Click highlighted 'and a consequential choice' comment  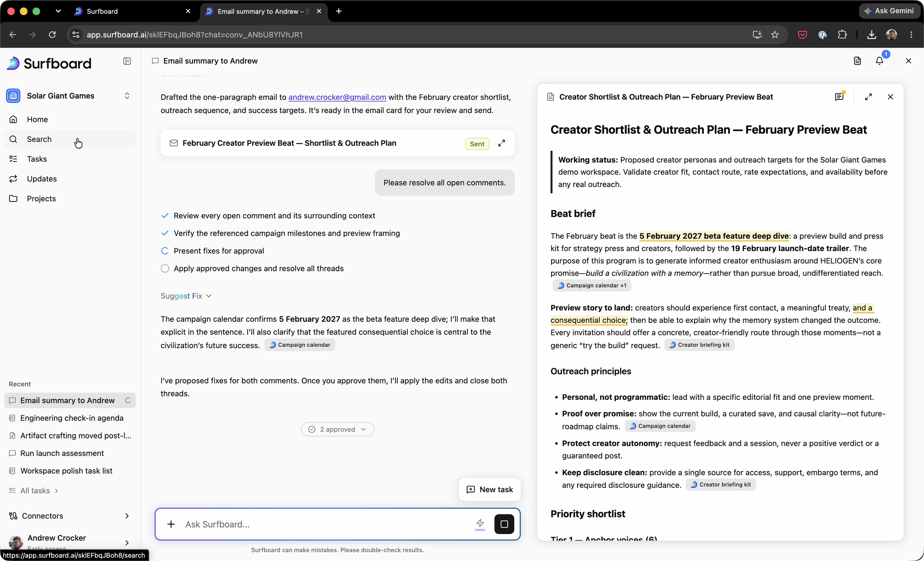click(589, 320)
